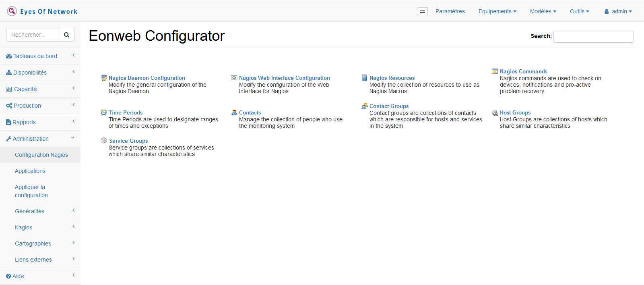Click the Time Periods clock icon
The height and width of the screenshot is (285, 644).
point(104,112)
